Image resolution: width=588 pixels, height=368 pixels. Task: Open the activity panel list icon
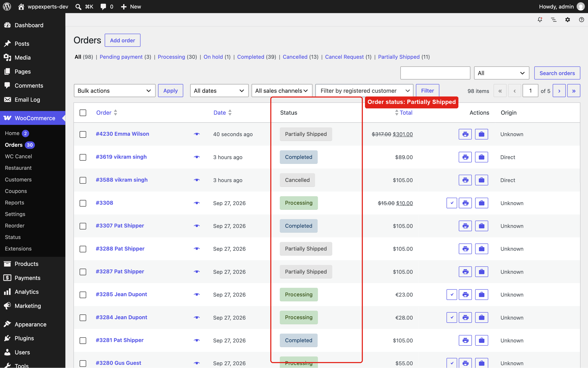[x=554, y=20]
